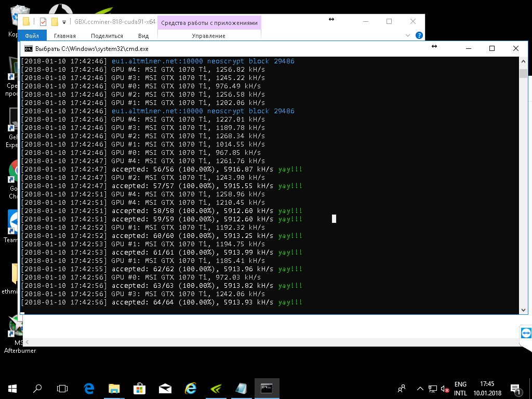Viewport: 532px width, 399px height.
Task: Open the Управление ribbon tab
Action: click(x=209, y=36)
